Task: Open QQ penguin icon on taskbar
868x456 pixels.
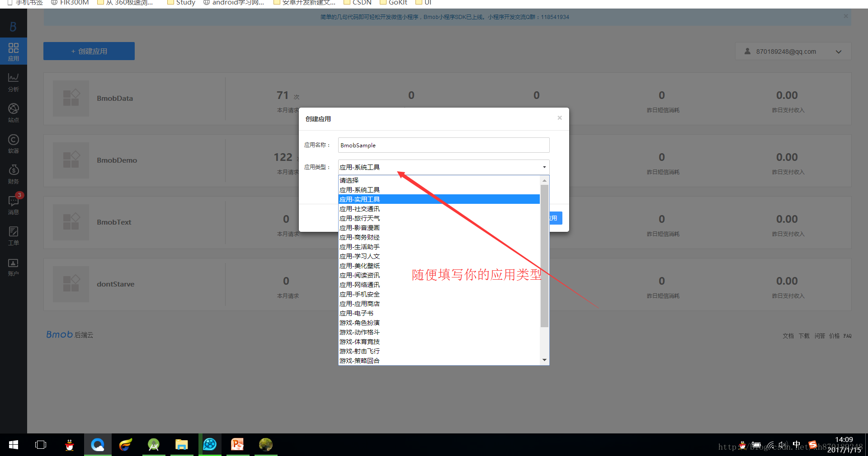Action: click(x=69, y=445)
